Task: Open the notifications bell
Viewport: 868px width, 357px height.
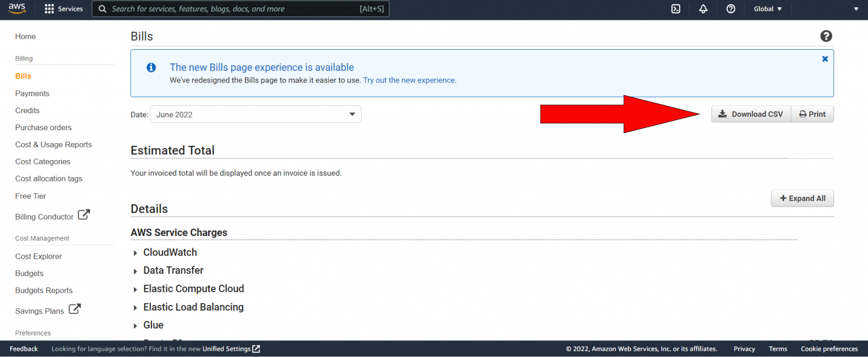Action: click(703, 8)
